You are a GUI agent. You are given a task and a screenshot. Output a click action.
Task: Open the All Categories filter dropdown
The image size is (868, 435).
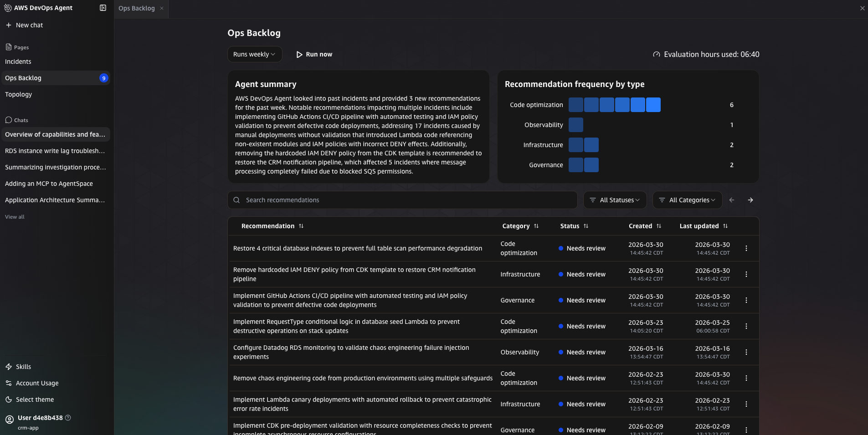click(687, 200)
